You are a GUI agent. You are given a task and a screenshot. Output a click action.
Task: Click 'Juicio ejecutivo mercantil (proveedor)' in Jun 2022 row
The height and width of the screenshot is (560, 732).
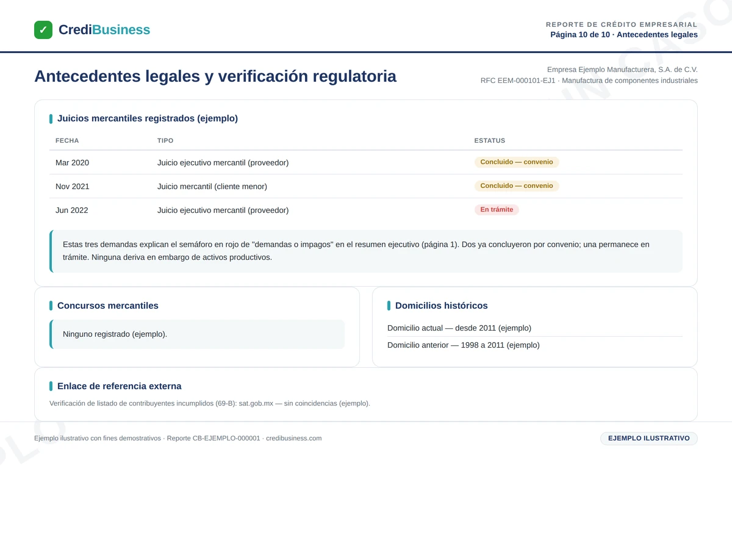coord(223,210)
